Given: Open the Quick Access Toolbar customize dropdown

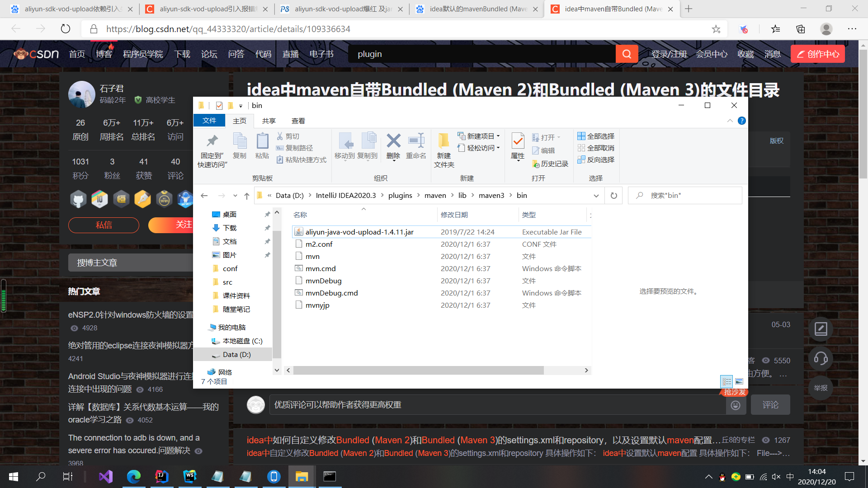Looking at the screenshot, I should [x=241, y=105].
